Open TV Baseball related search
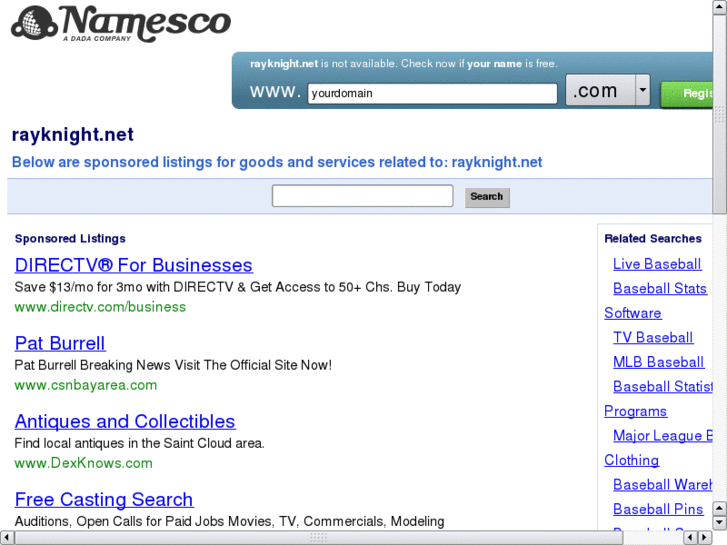 (x=653, y=338)
